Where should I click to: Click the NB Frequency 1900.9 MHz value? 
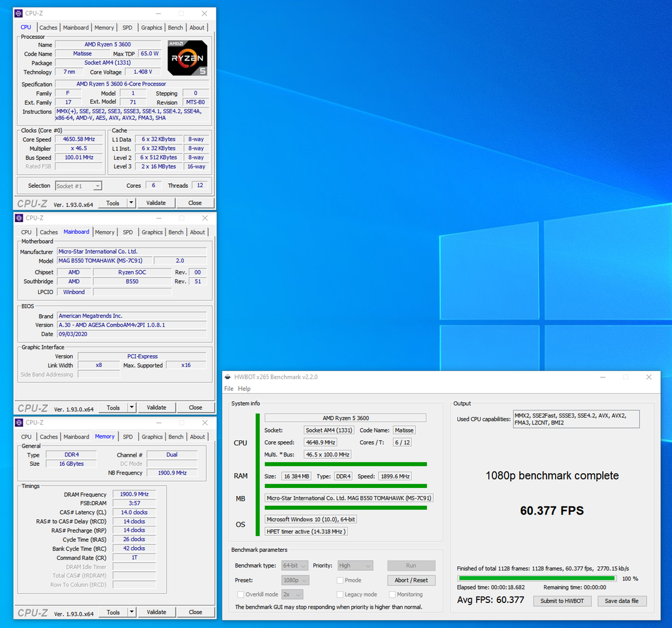(172, 473)
